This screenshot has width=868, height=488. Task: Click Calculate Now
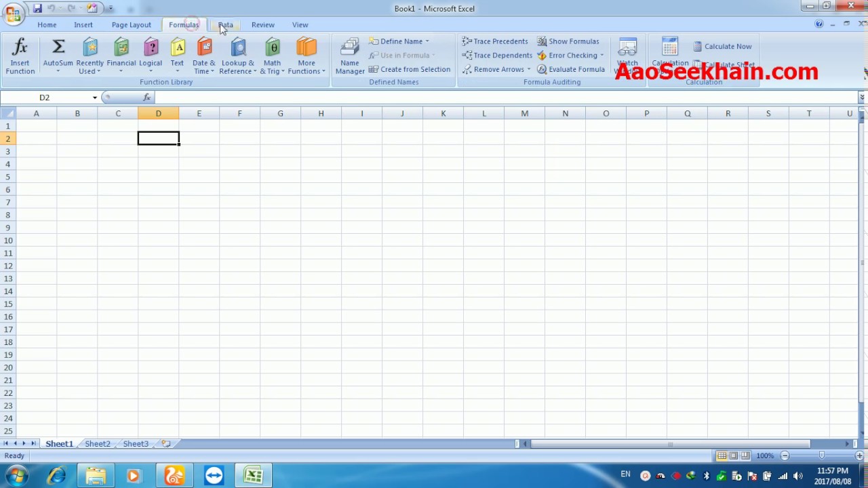click(722, 46)
